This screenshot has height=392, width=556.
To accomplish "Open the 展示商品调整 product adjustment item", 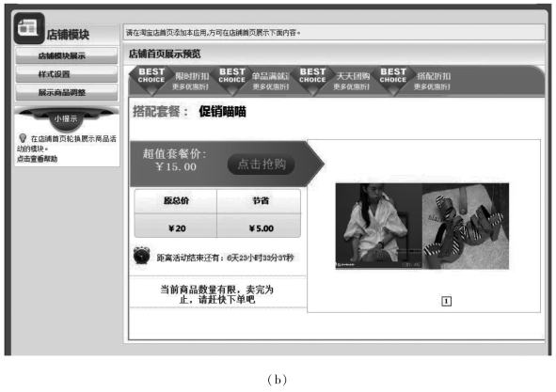I will click(67, 92).
